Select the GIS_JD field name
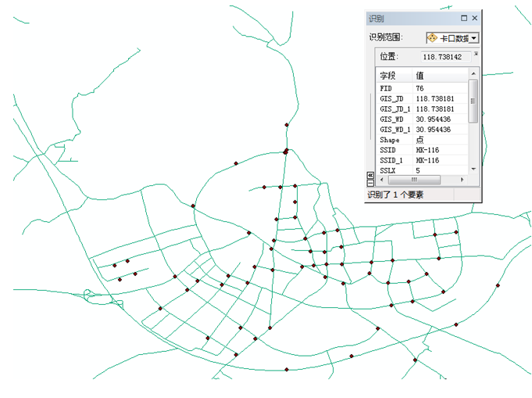532x398 pixels. tap(391, 99)
